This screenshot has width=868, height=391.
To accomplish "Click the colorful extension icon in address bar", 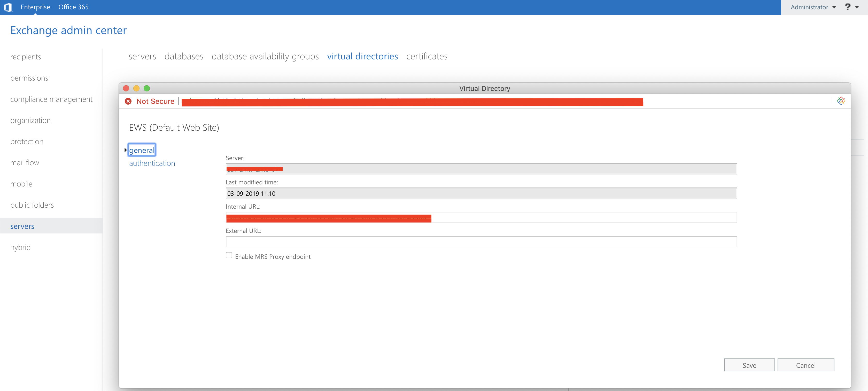I will pyautogui.click(x=841, y=101).
